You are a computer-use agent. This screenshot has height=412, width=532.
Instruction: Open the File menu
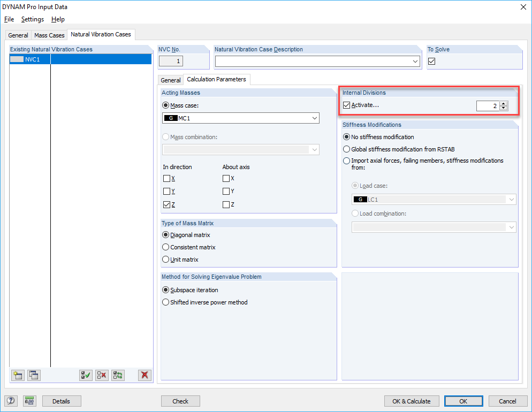coord(9,19)
